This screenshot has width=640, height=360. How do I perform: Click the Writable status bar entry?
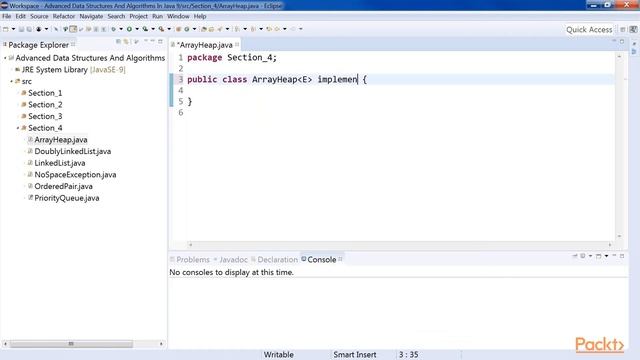(x=278, y=354)
